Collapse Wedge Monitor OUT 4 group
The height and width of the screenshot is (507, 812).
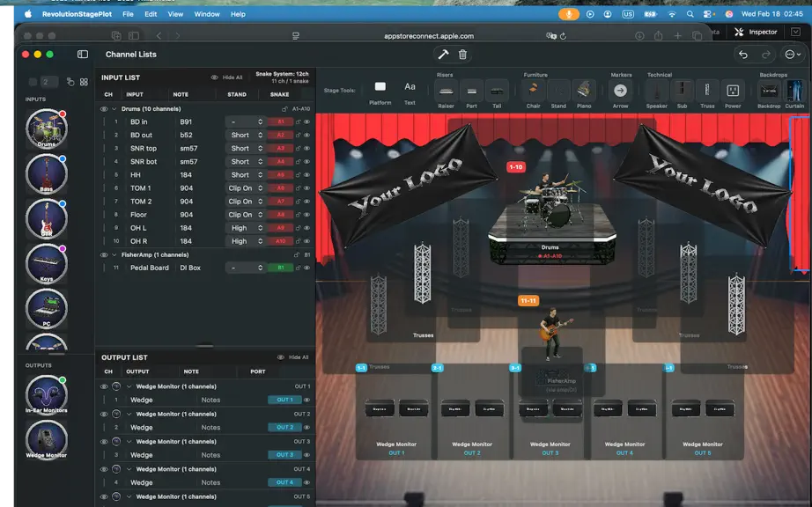[x=129, y=469]
